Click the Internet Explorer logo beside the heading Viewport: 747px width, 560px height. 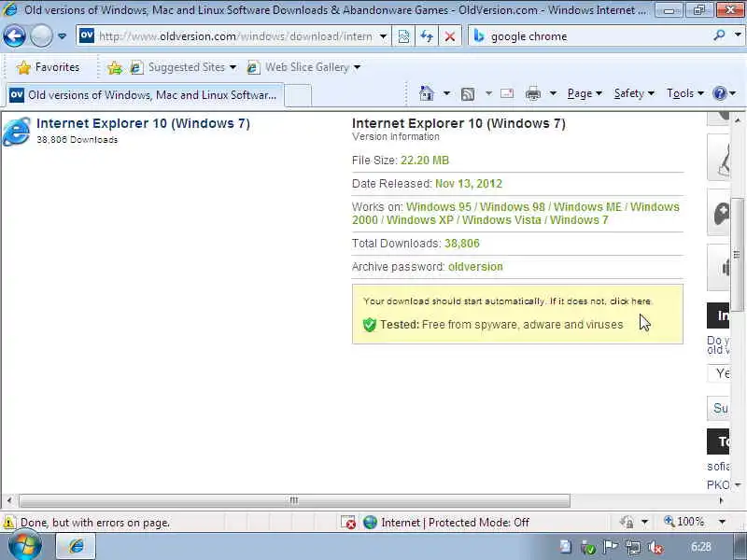(x=17, y=131)
